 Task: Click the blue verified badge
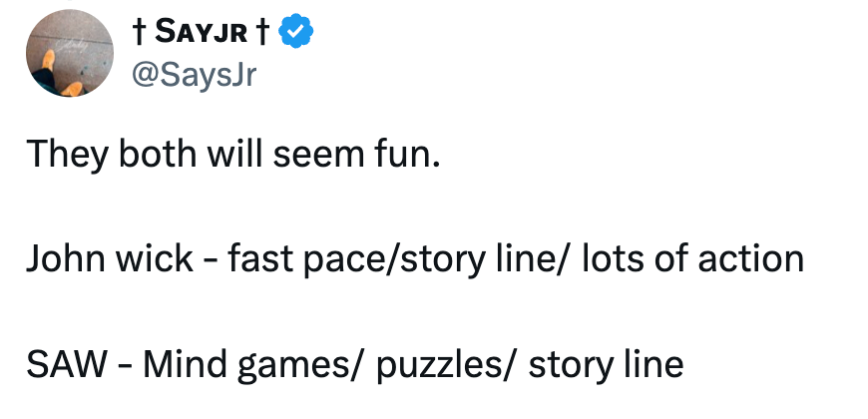pos(296,34)
